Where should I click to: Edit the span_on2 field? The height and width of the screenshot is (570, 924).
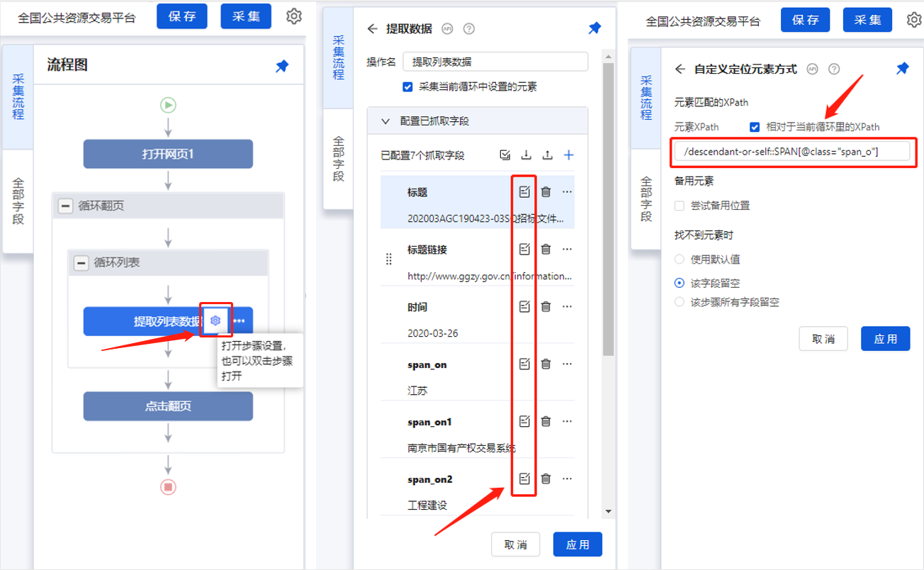tap(524, 479)
